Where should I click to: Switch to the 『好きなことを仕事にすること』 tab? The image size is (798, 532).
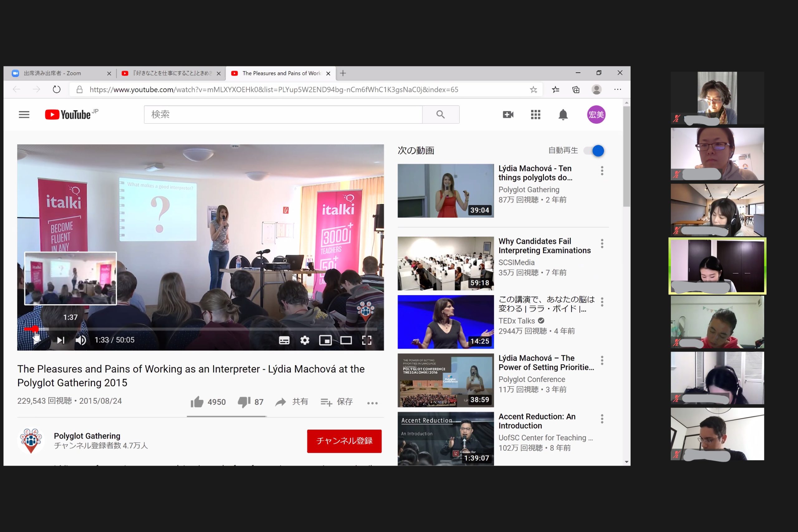click(x=171, y=73)
